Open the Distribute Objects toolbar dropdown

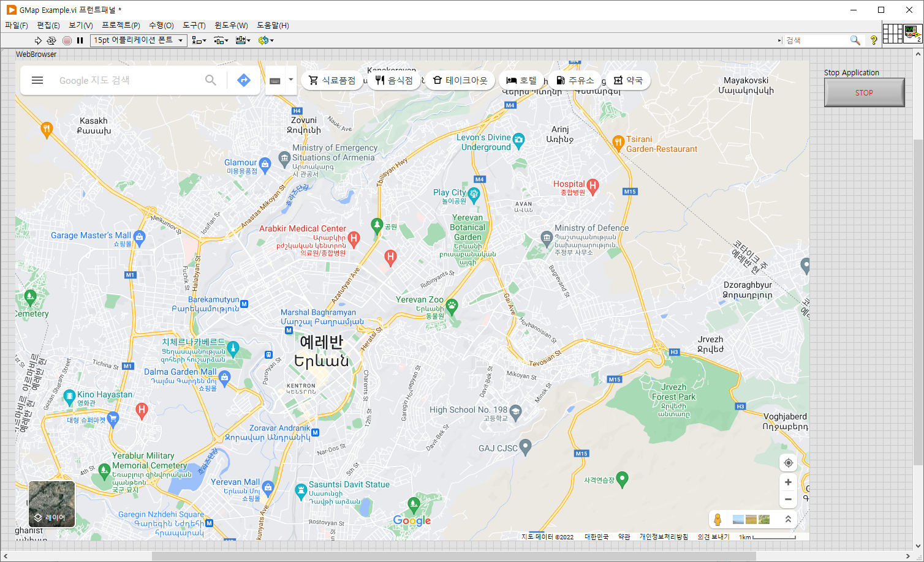221,40
